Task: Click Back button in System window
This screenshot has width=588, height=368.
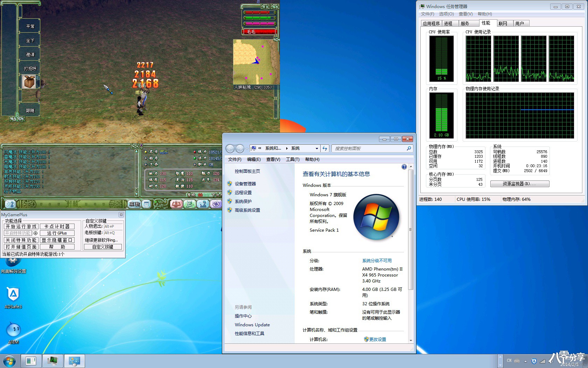Action: (230, 149)
